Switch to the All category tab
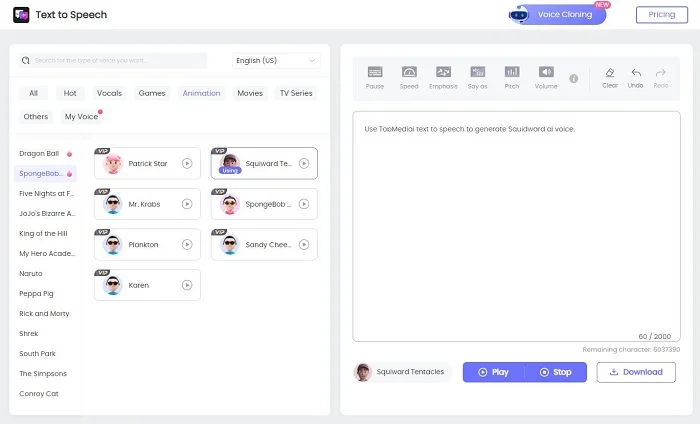 [x=33, y=93]
